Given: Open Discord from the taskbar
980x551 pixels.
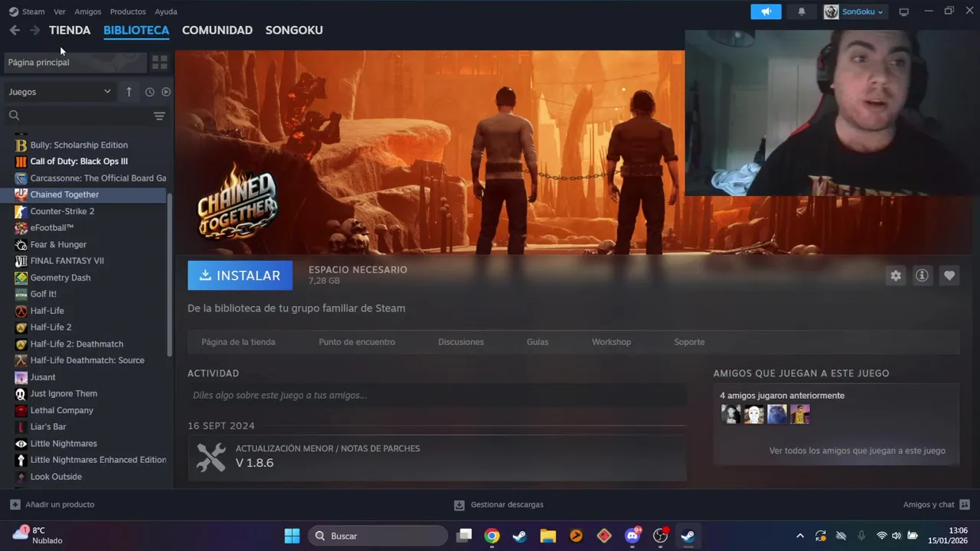Looking at the screenshot, I should pos(632,536).
